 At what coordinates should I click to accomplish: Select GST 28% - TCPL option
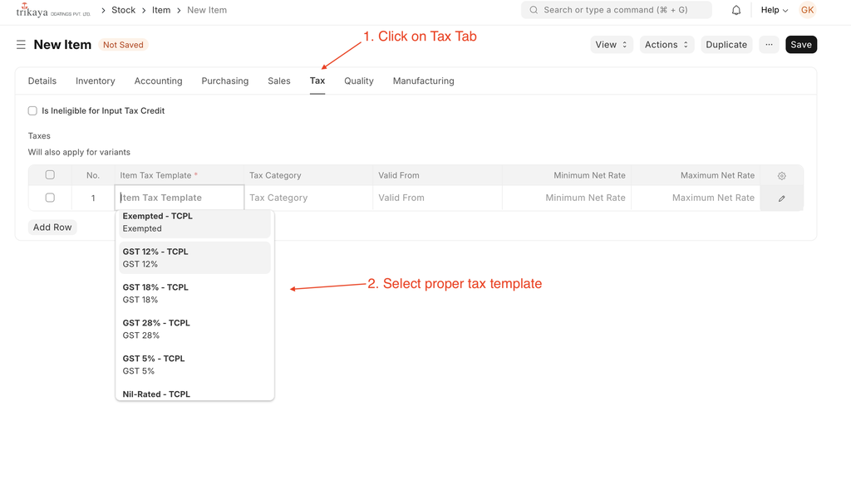[194, 330]
